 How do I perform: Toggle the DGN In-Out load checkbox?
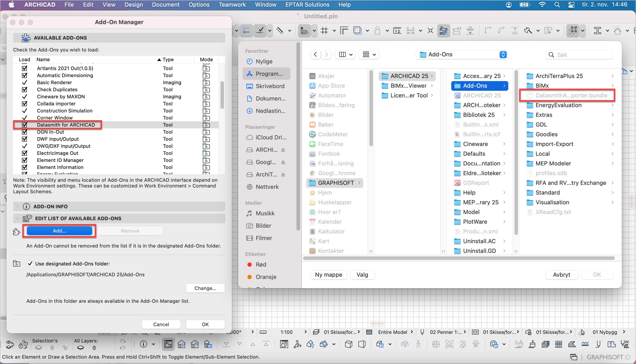[24, 132]
